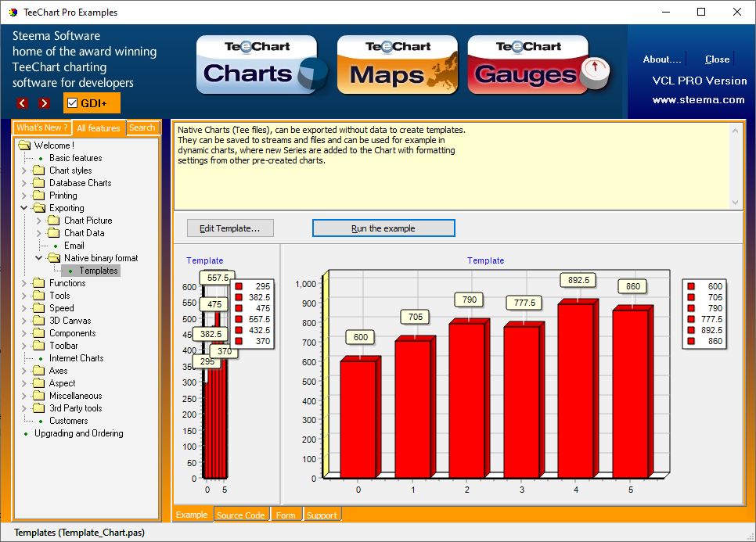Image resolution: width=756 pixels, height=542 pixels.
Task: Click the Axes folder icon
Action: point(38,371)
